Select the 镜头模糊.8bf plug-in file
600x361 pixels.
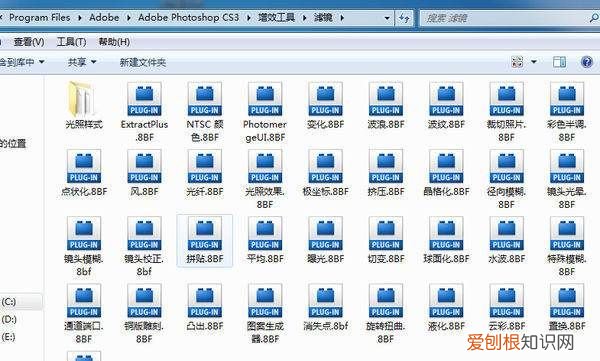84,246
